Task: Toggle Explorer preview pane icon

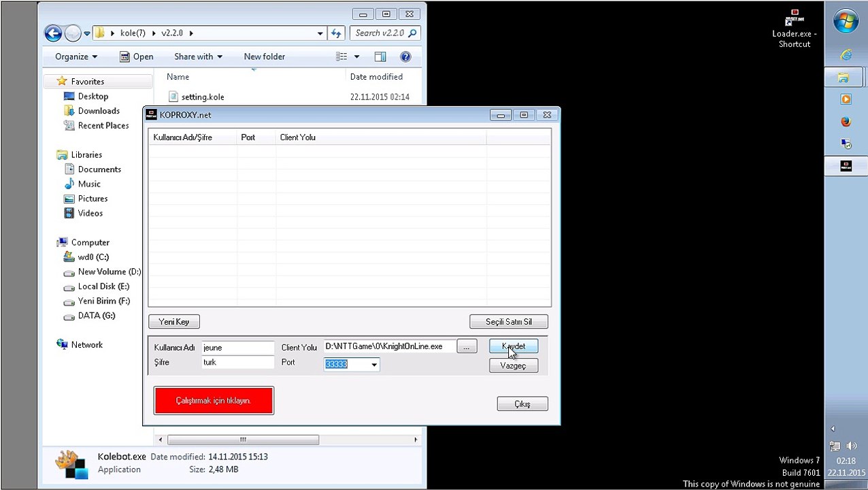Action: click(380, 56)
